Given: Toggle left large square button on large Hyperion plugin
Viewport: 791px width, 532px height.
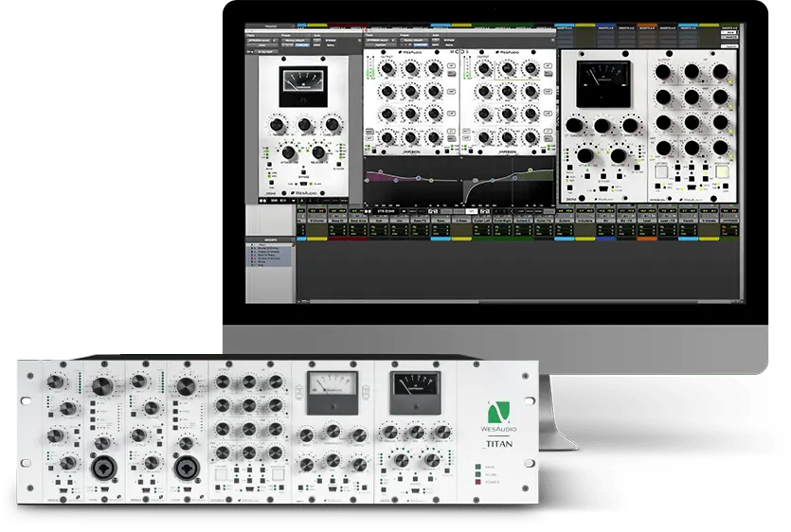Looking at the screenshot, I should pos(661,172).
